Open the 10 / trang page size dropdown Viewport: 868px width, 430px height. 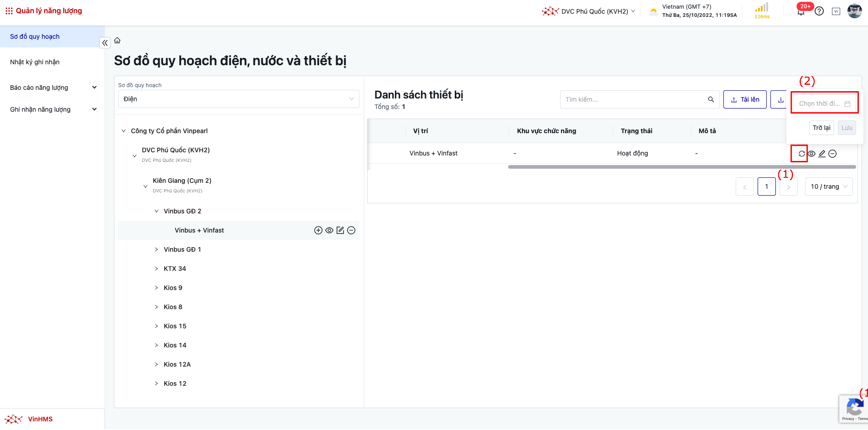[829, 187]
